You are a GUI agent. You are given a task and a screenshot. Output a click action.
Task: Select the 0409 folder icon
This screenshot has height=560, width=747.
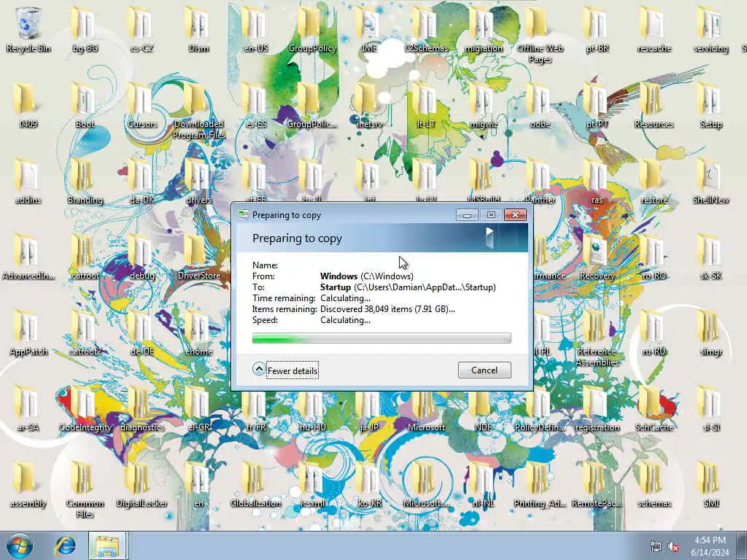point(28,105)
